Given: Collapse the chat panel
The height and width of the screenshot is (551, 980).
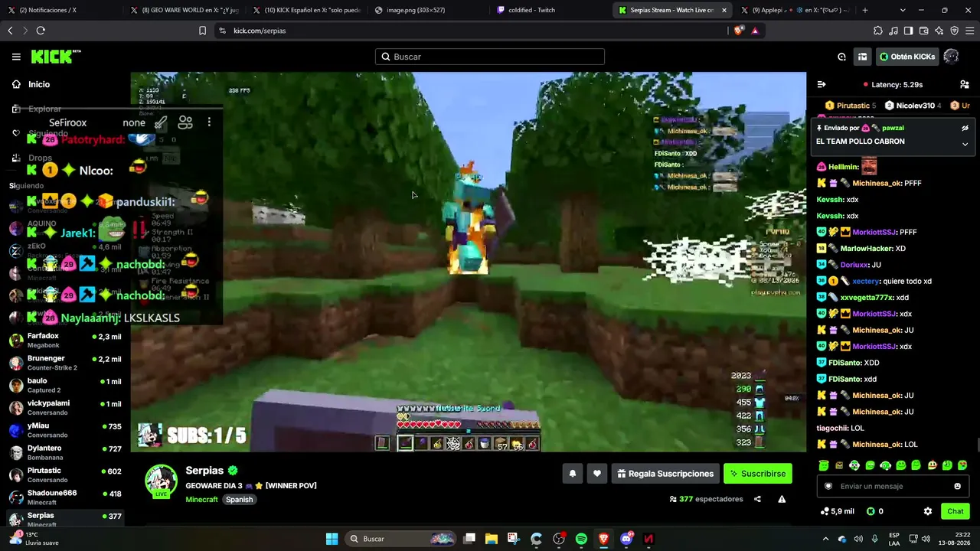Looking at the screenshot, I should coord(822,85).
